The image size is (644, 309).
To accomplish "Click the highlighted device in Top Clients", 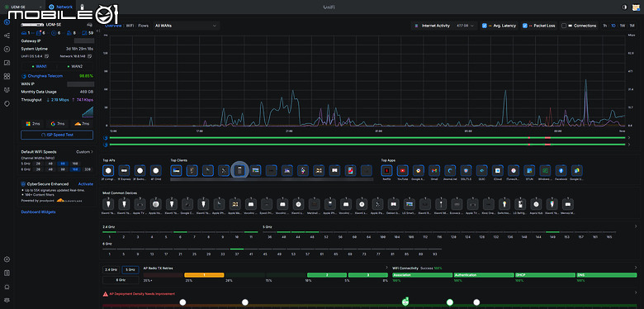I will pos(240,170).
